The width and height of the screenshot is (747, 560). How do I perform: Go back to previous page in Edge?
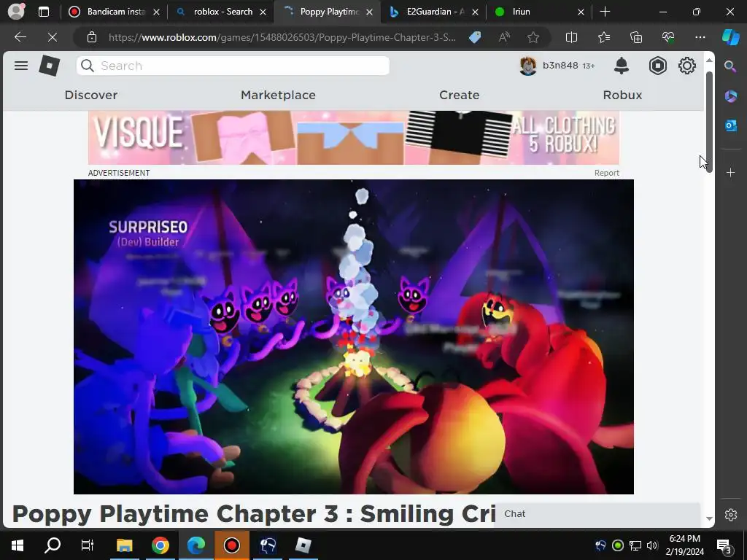pos(20,37)
